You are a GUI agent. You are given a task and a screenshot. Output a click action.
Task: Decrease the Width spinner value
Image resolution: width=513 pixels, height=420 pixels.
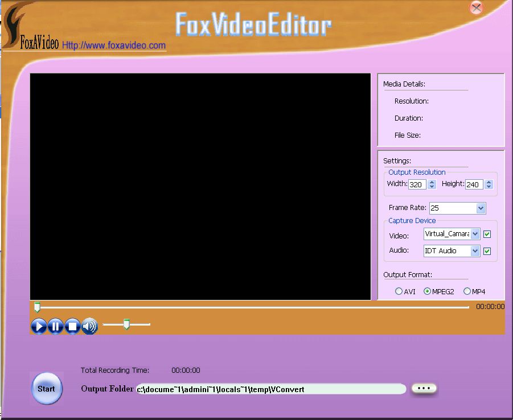tap(432, 187)
